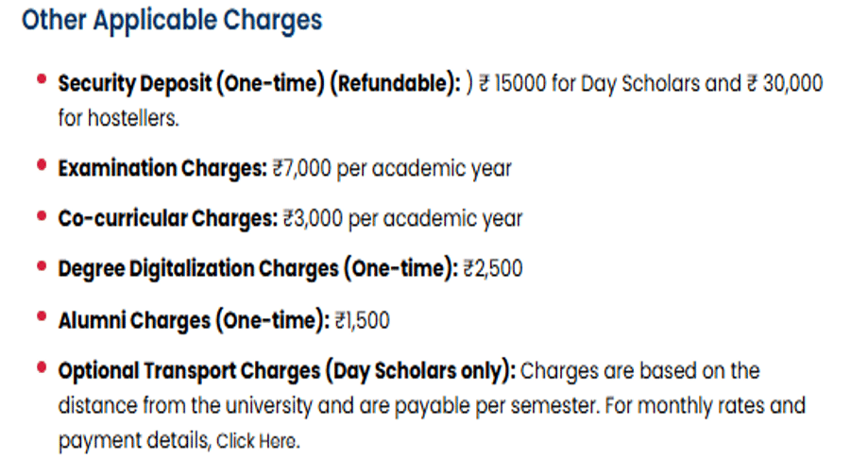Click the red bullet beside Examination Charges
Viewport: 868px width, 459px height.
(x=41, y=164)
